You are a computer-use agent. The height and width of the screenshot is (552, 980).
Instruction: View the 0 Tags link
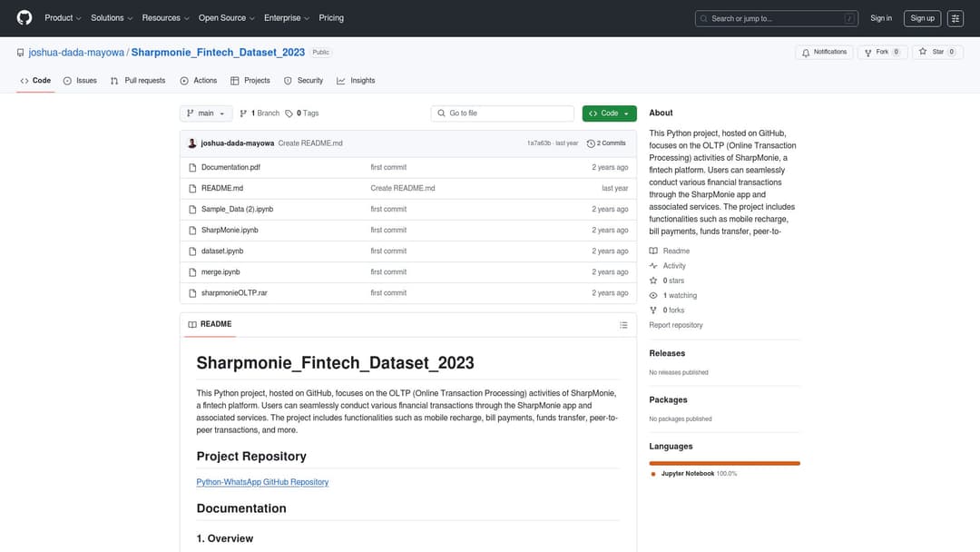pyautogui.click(x=302, y=113)
